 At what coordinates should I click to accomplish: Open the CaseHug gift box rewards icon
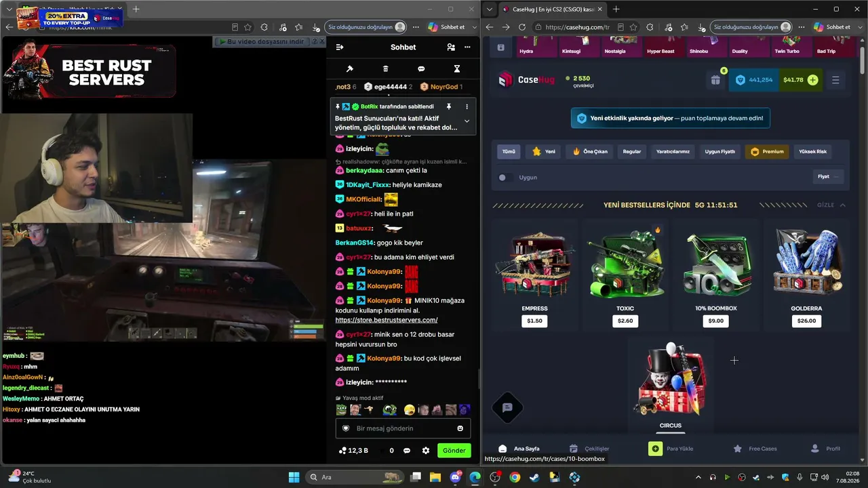(x=715, y=80)
